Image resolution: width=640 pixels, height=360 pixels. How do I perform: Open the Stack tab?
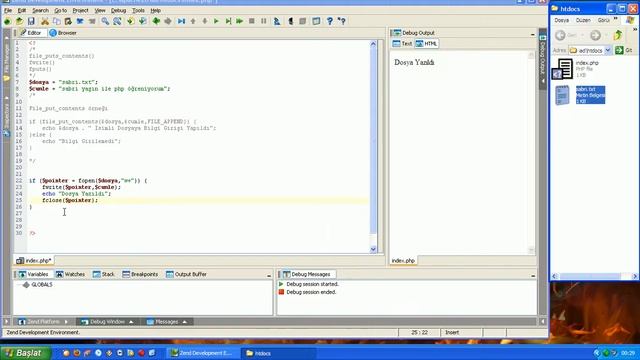pyautogui.click(x=104, y=274)
